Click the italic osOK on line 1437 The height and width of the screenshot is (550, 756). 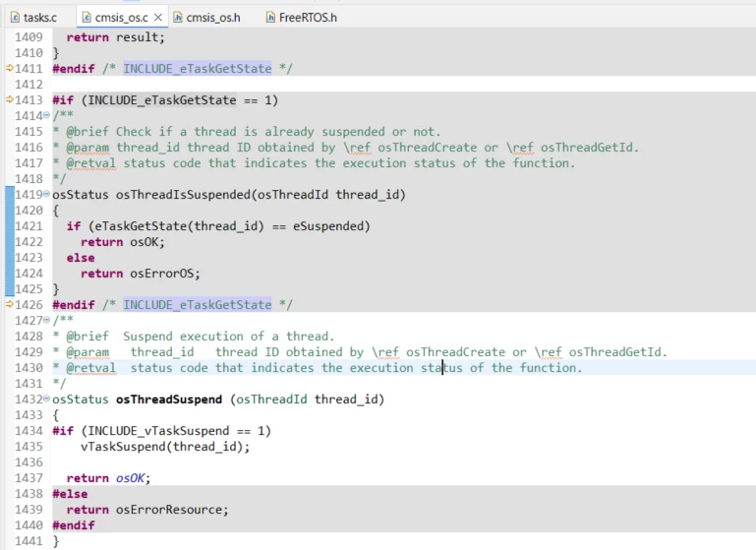point(130,478)
